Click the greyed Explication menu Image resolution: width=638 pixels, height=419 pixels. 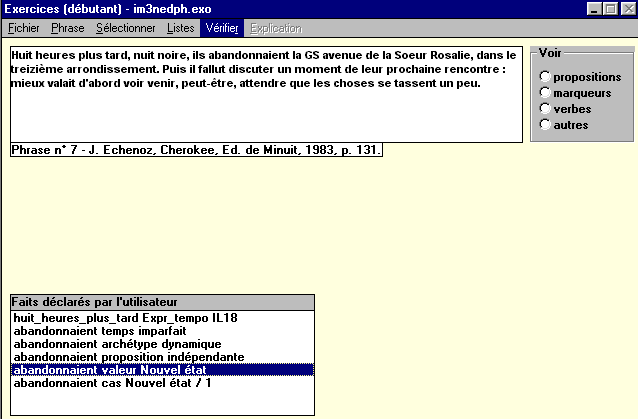pos(276,28)
